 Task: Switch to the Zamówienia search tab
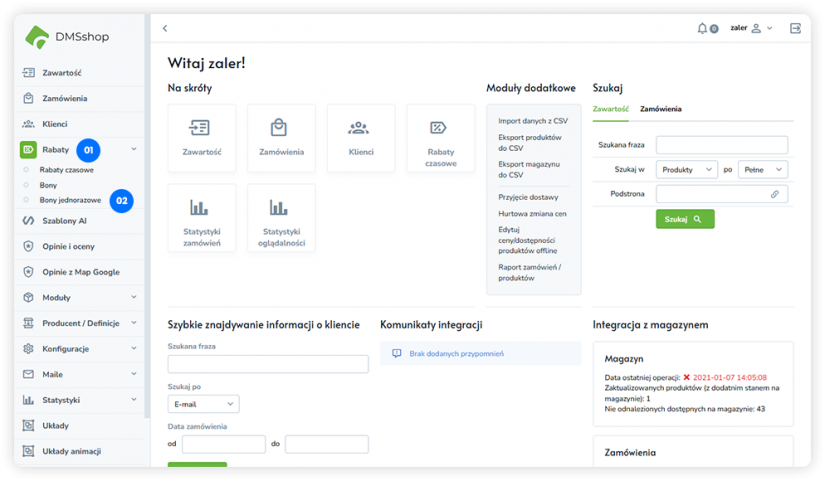661,109
